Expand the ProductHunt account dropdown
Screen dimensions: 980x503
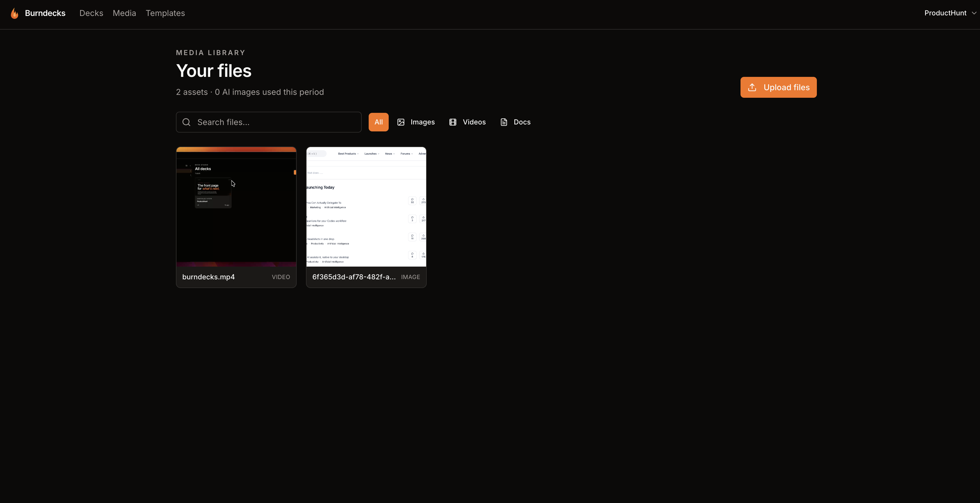[x=950, y=13]
